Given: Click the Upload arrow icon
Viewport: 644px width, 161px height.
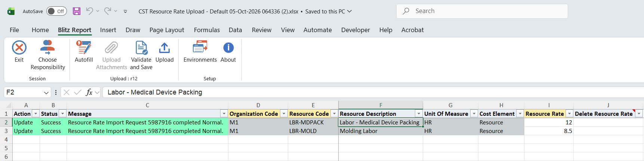Looking at the screenshot, I should 164,48.
